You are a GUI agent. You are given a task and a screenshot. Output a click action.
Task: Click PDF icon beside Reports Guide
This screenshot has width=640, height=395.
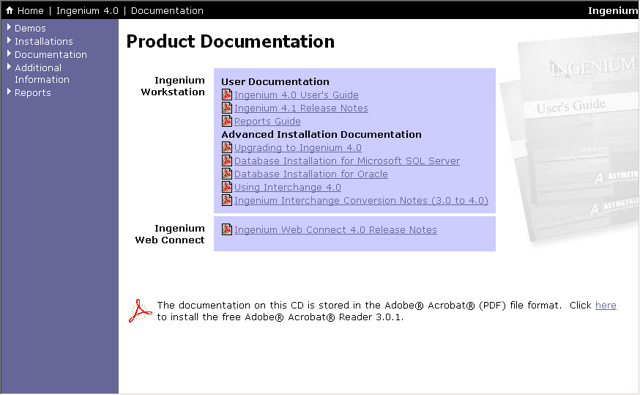click(227, 121)
